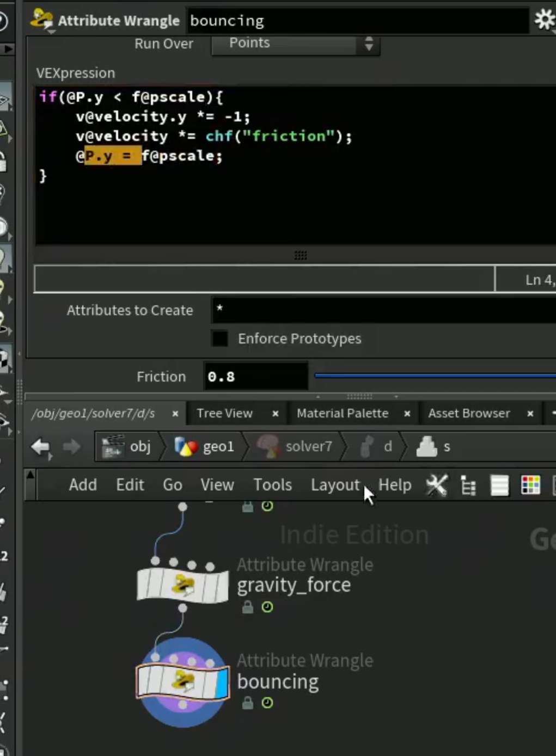Viewport: 556px width, 756px height.
Task: Toggle the Enforce Prototypes checkbox
Action: coord(220,339)
